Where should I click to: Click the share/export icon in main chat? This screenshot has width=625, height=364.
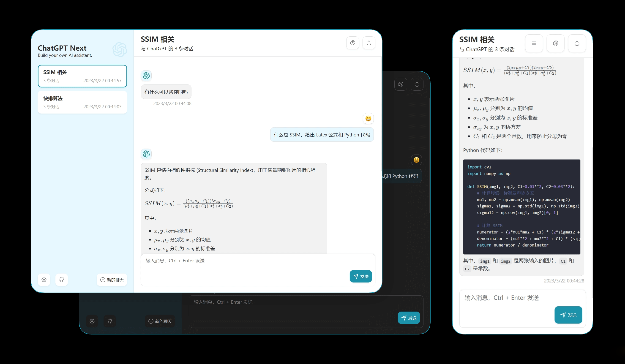[x=369, y=43]
